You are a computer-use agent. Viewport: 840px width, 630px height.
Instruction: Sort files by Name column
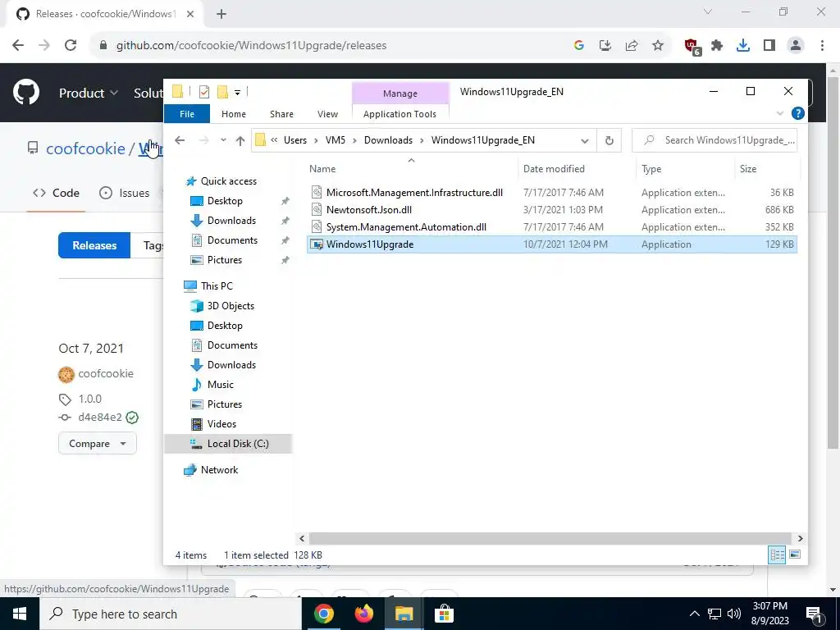point(322,169)
